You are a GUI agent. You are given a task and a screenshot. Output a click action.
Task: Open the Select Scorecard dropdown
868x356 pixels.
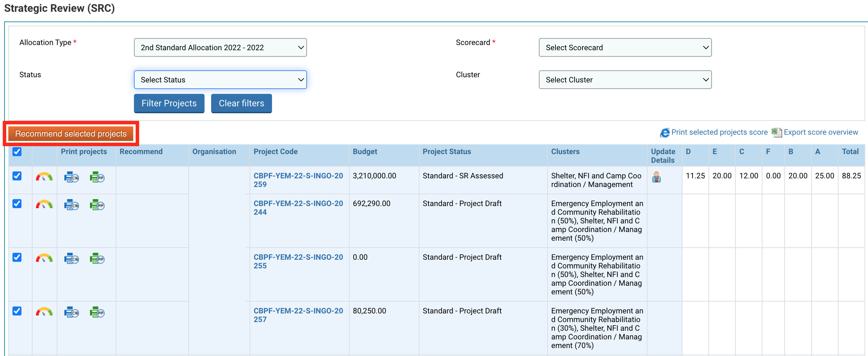tap(625, 47)
